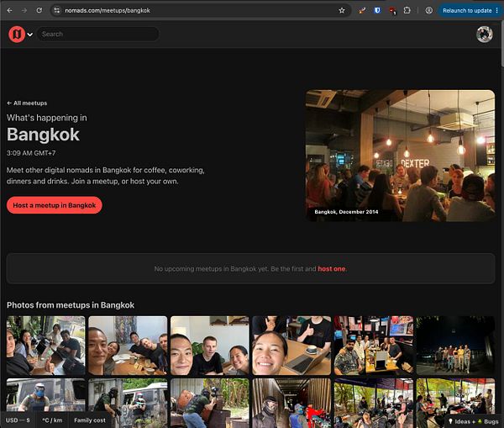Open selfie photo with four people at table
This screenshot has height=428, width=504.
[128, 346]
